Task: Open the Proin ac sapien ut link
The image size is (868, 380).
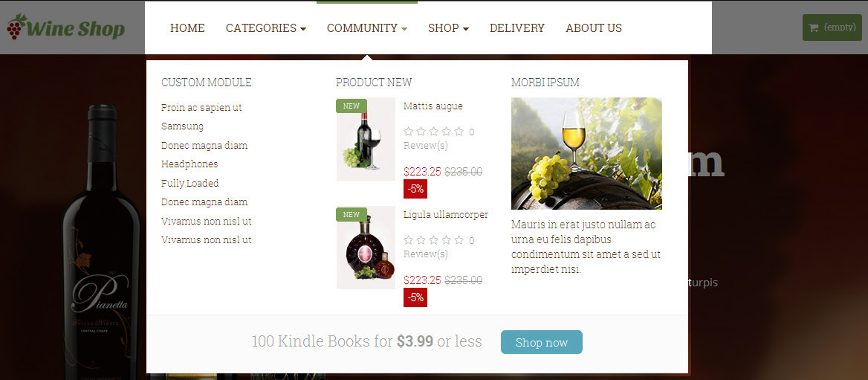Action: pyautogui.click(x=201, y=108)
